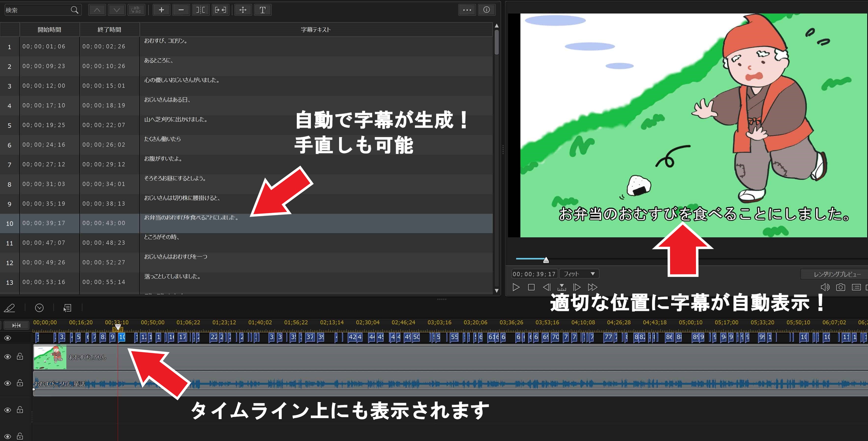Select the subtitle position move icon
The height and width of the screenshot is (441, 868).
243,10
